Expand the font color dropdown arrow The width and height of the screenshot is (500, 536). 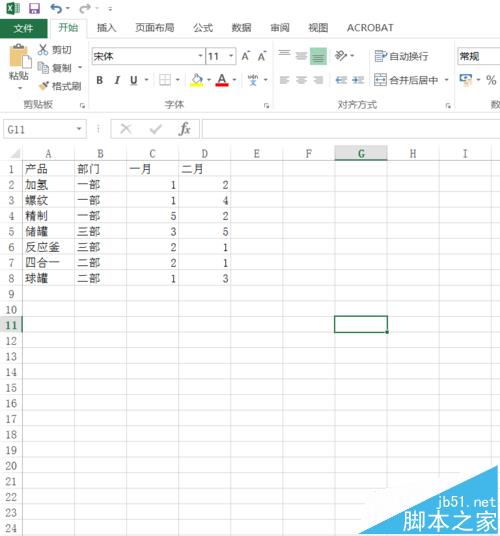[234, 80]
